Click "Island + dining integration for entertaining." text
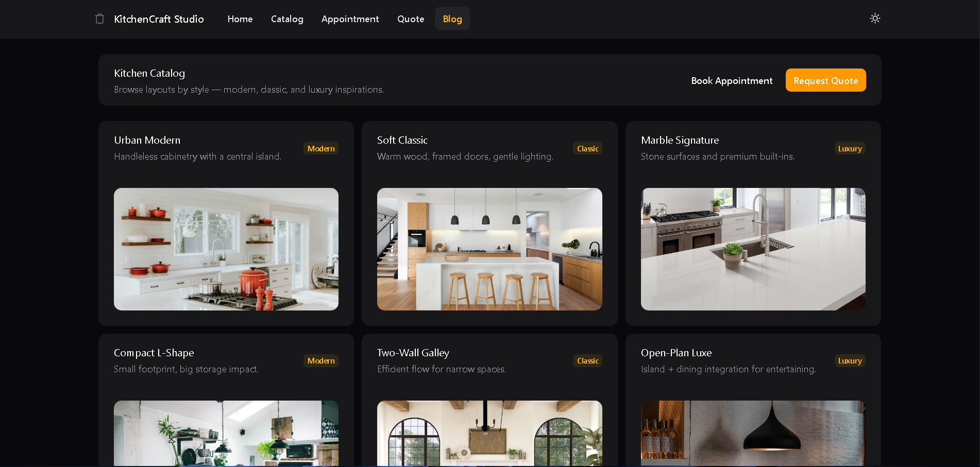The height and width of the screenshot is (467, 980). click(729, 369)
